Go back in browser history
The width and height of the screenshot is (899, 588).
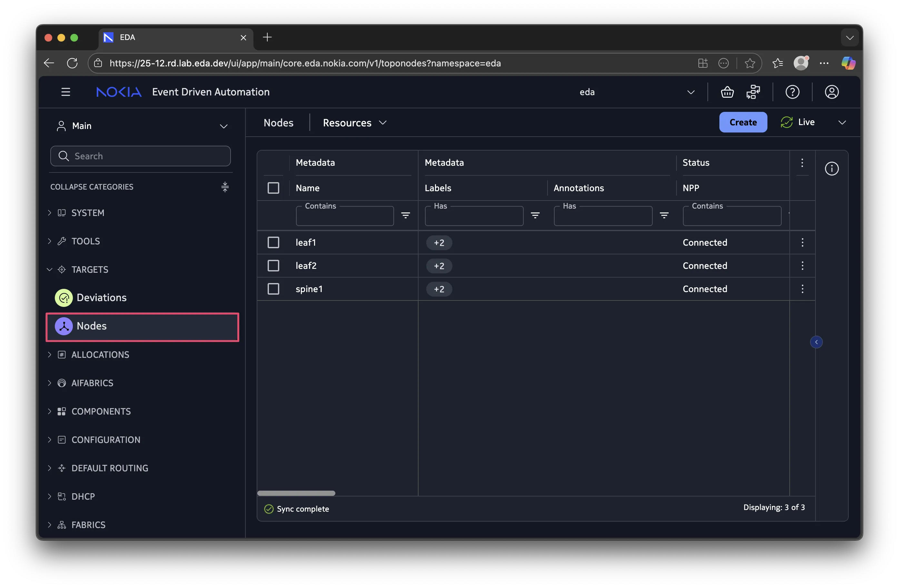tap(49, 63)
